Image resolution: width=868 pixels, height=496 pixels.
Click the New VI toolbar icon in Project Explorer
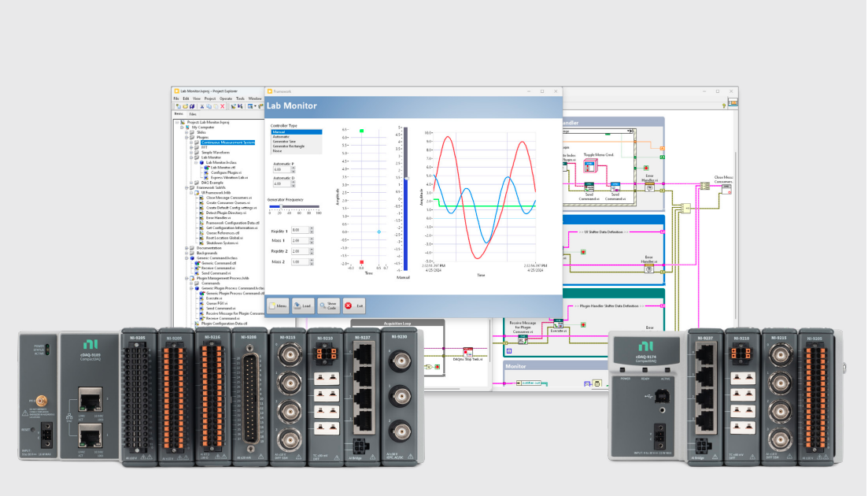pyautogui.click(x=180, y=106)
